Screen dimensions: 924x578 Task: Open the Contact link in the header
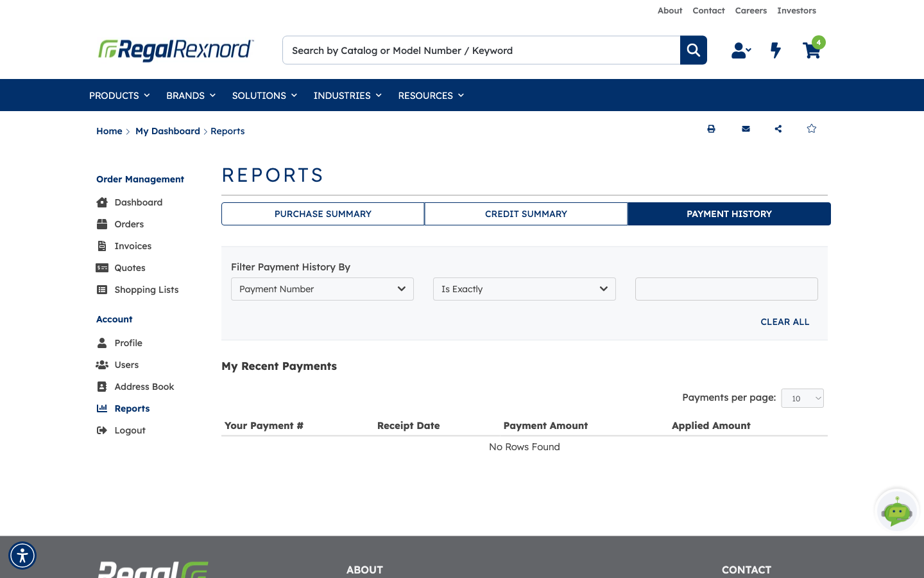(708, 10)
